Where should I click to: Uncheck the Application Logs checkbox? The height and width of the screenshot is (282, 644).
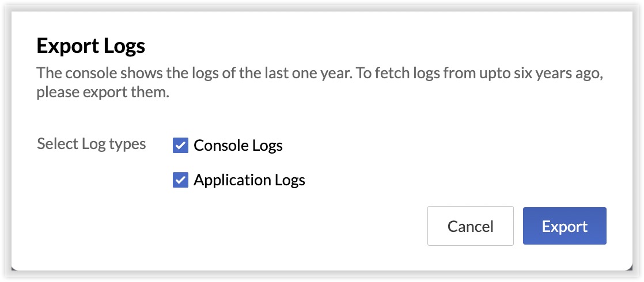tap(181, 180)
